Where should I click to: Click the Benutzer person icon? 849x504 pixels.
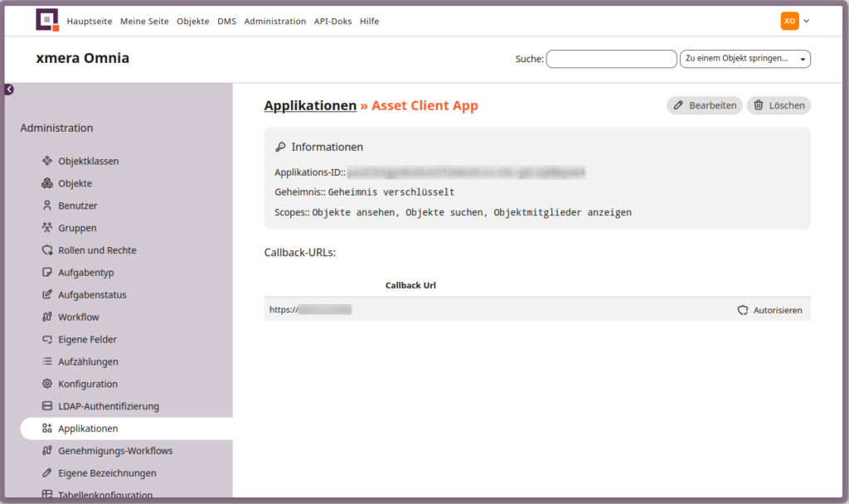[x=47, y=206]
